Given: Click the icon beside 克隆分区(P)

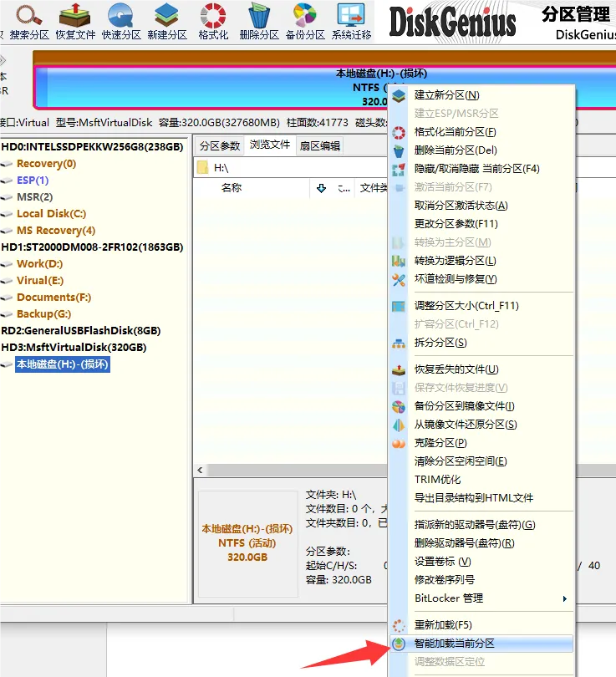Looking at the screenshot, I should [399, 443].
